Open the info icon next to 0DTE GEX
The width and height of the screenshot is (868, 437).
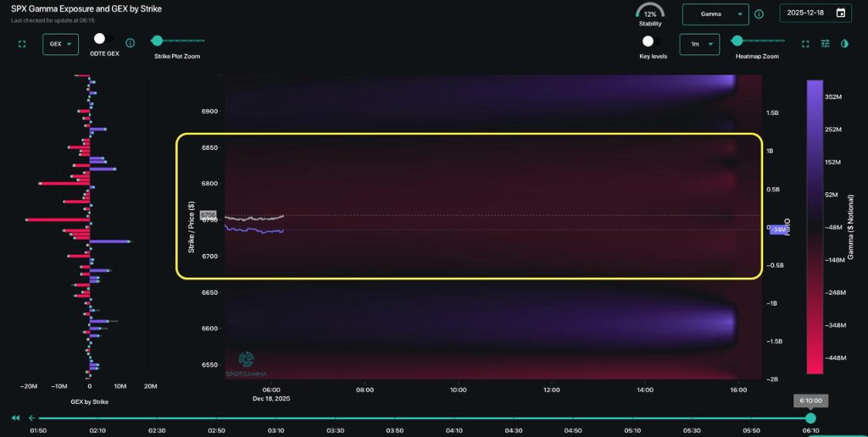pyautogui.click(x=131, y=43)
